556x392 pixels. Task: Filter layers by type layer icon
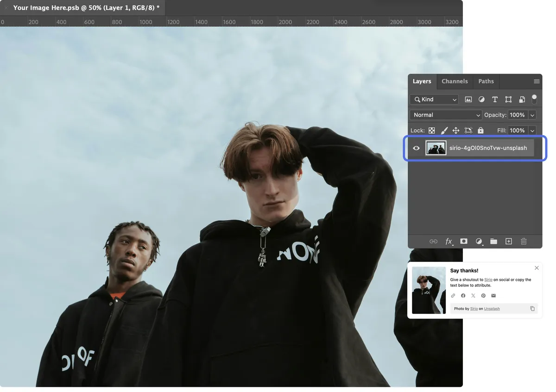pos(495,100)
